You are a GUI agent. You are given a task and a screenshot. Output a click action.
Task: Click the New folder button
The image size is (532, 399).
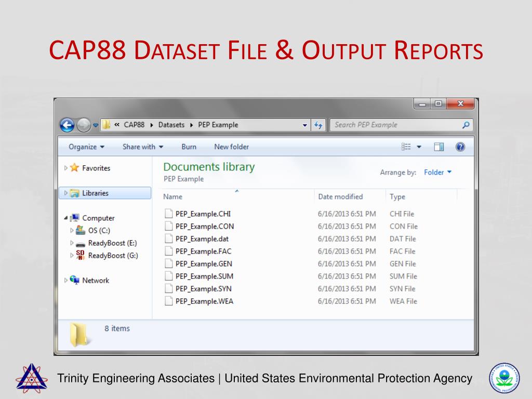click(231, 147)
